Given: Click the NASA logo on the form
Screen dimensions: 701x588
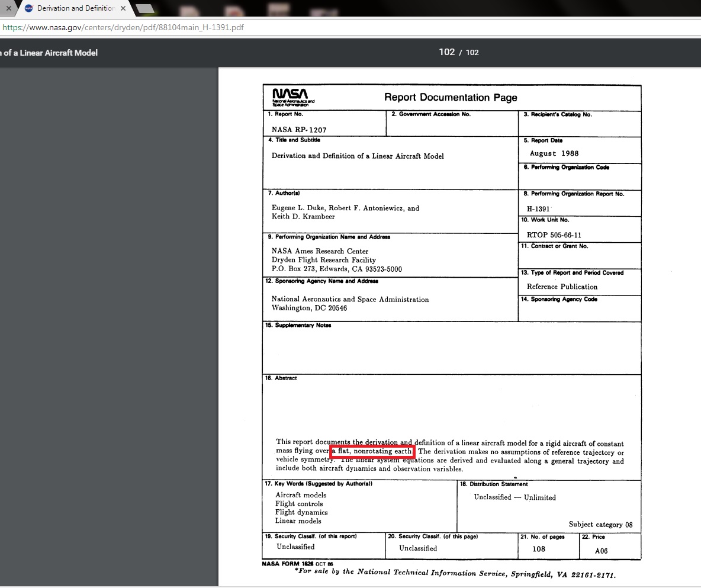Looking at the screenshot, I should pos(293,97).
